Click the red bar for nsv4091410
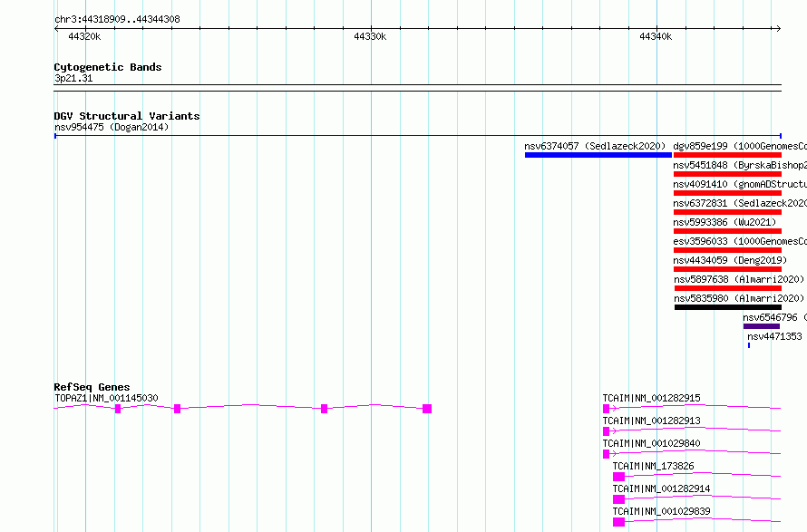807x532 pixels. [x=727, y=193]
